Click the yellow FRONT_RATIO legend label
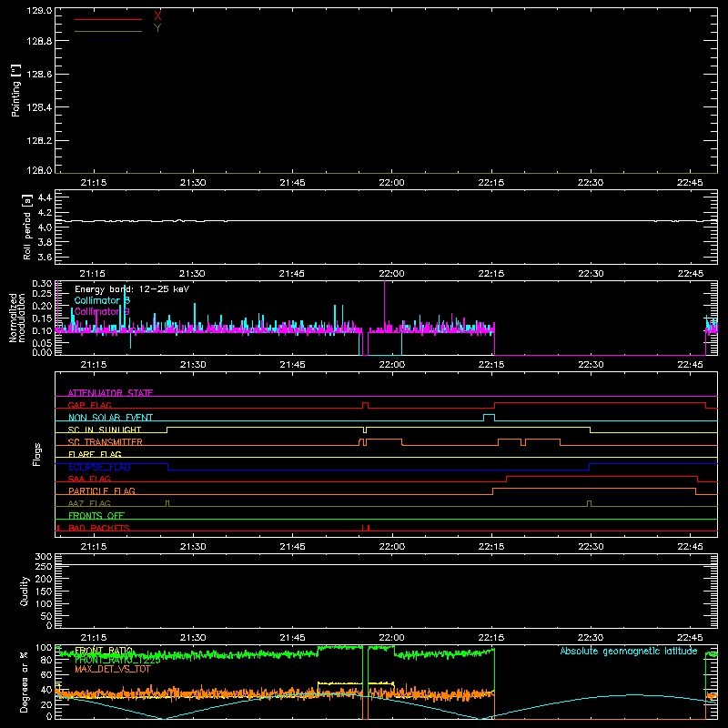 (104, 651)
